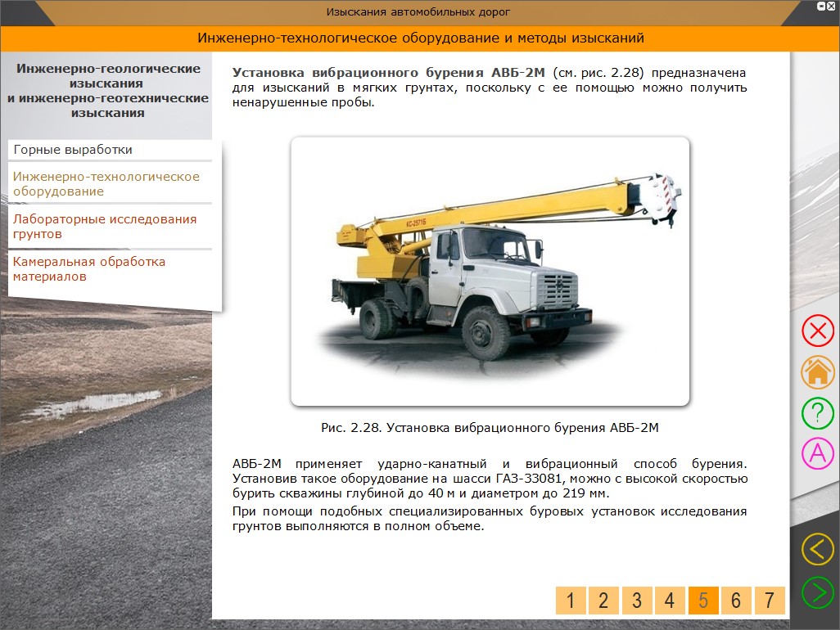
Task: Click the АВБ-2М truck image
Action: (490, 271)
